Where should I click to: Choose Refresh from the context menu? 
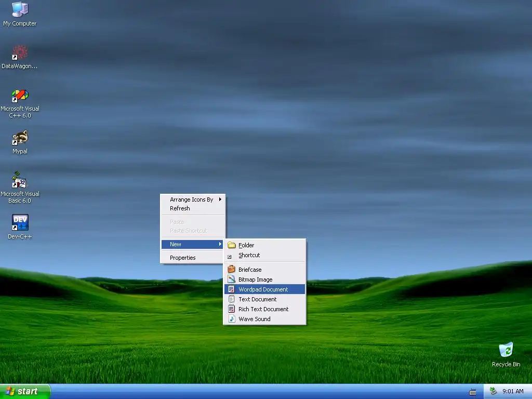coord(192,208)
